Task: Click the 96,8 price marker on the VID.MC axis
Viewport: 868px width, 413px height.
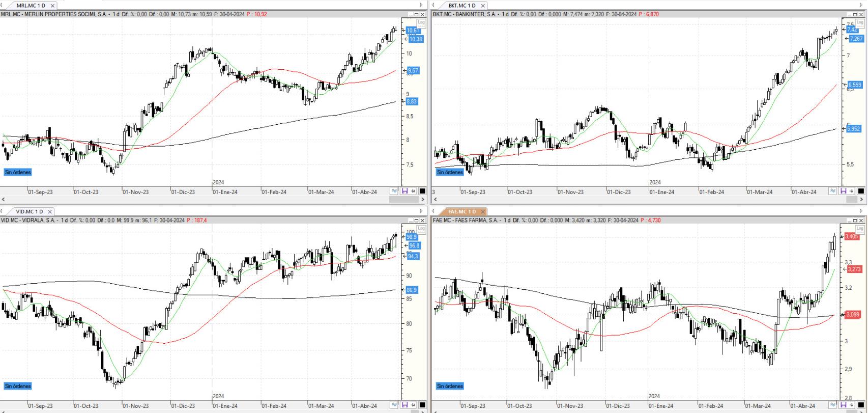Action: tap(415, 246)
